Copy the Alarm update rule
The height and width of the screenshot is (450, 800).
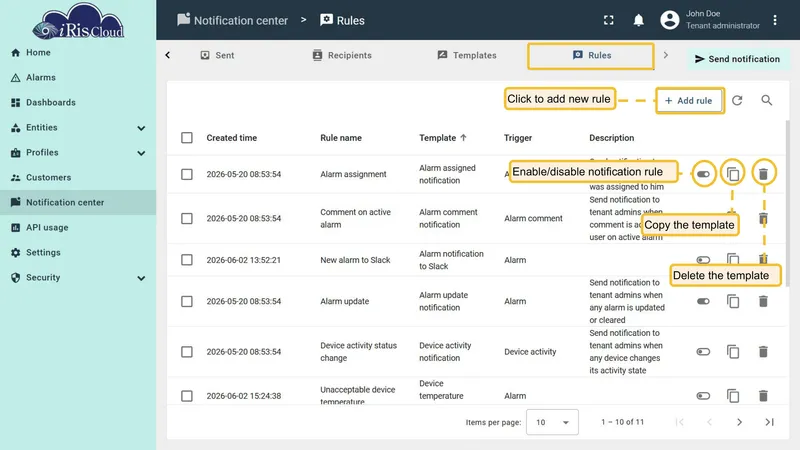(x=733, y=302)
